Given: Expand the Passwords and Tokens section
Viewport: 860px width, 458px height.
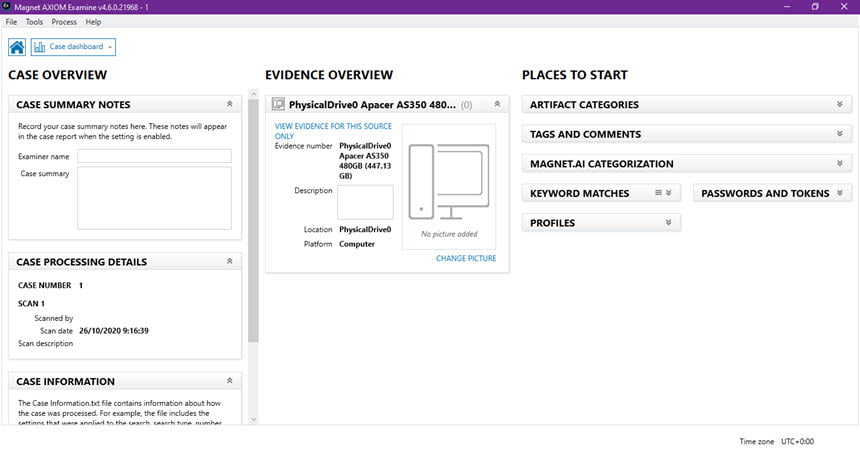Looking at the screenshot, I should 840,193.
